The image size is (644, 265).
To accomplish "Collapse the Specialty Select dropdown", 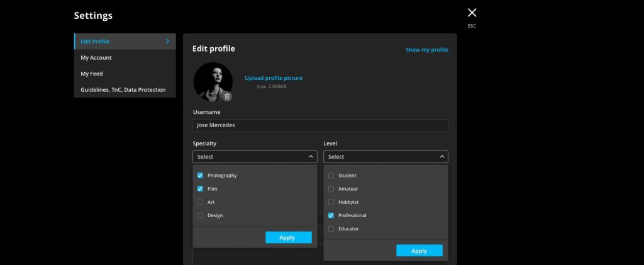I will click(x=255, y=157).
